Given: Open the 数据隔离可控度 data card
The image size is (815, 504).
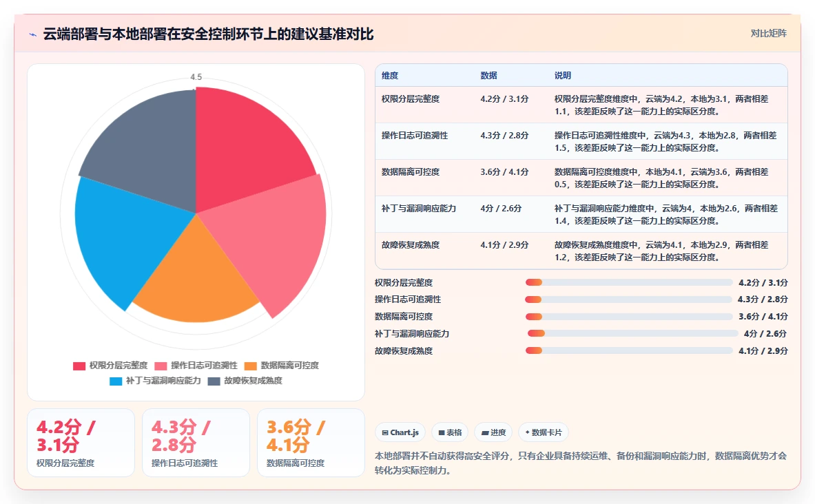Looking at the screenshot, I should pos(311,443).
